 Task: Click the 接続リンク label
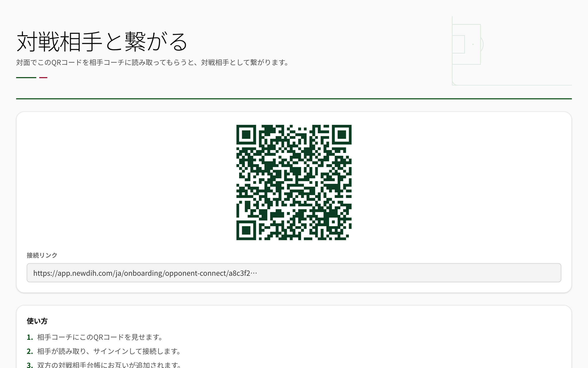pos(42,255)
